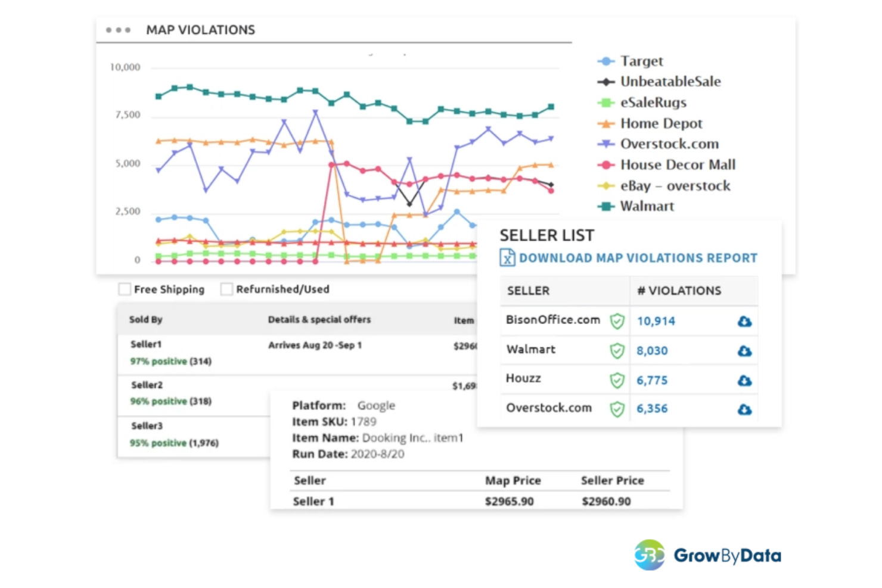The height and width of the screenshot is (588, 882).
Task: Click the SELLER LIST heading
Action: (x=546, y=235)
